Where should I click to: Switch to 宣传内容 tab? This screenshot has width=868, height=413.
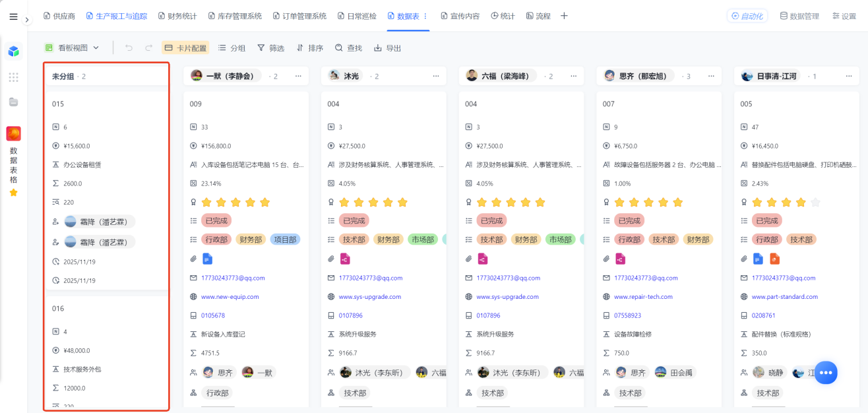click(460, 16)
